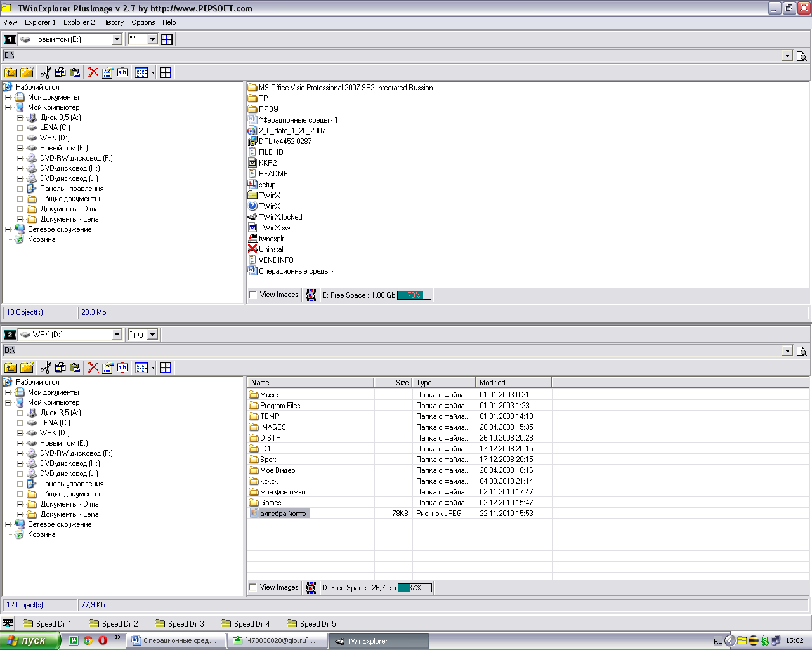Screen dimensions: 812x650
Task: Open the Help menu
Action: click(x=169, y=22)
